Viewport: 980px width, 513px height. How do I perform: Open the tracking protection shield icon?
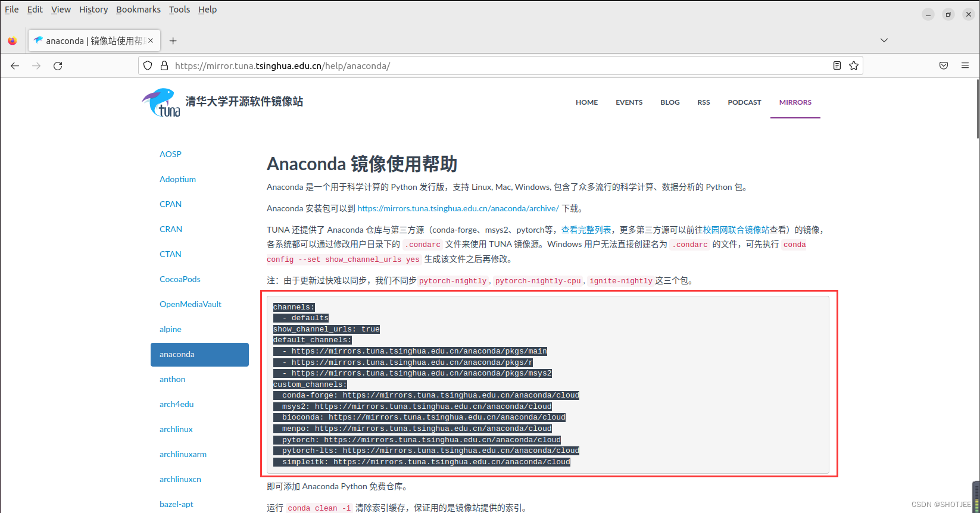pos(148,65)
